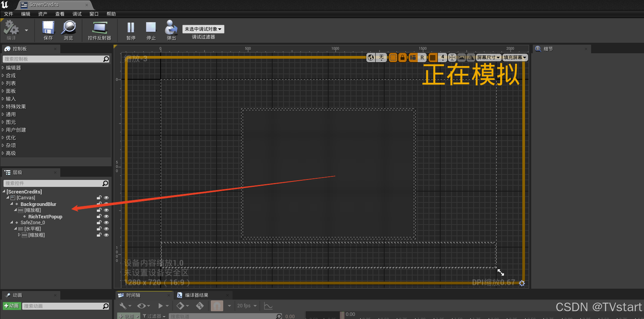Select RichTextPopup in hierarchy
Screen dimensions: 644x319
coord(45,217)
